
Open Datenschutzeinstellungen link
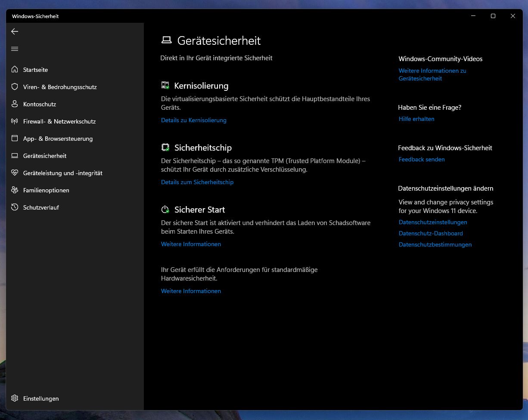pos(433,222)
